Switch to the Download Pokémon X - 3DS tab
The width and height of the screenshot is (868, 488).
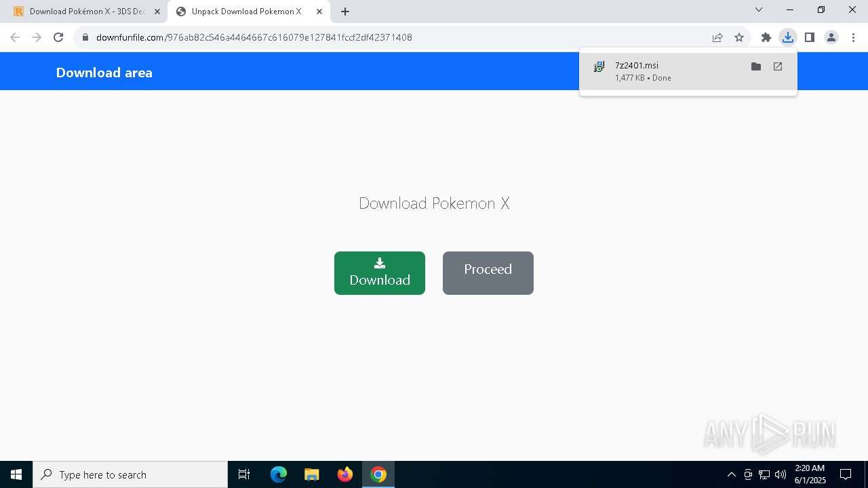click(87, 12)
